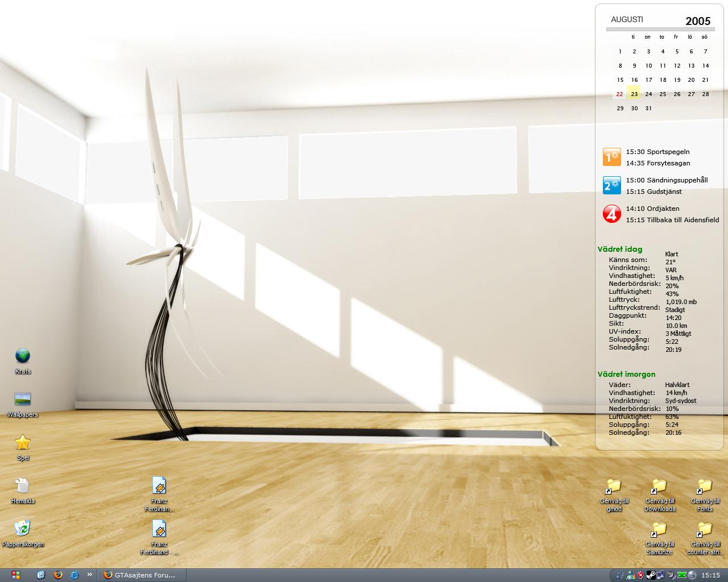Click the MSN Messenger tray icon

(x=630, y=575)
